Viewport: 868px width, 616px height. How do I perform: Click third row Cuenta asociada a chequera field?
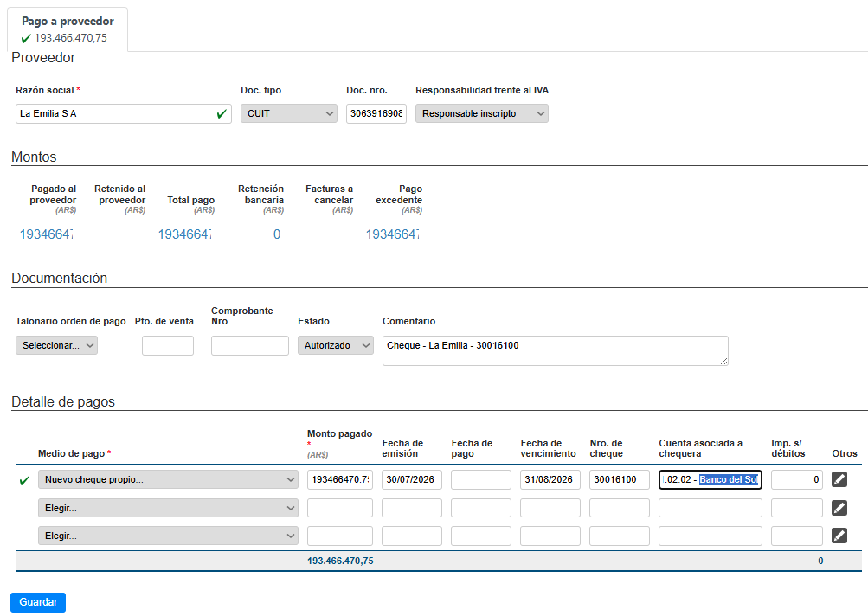pyautogui.click(x=710, y=536)
